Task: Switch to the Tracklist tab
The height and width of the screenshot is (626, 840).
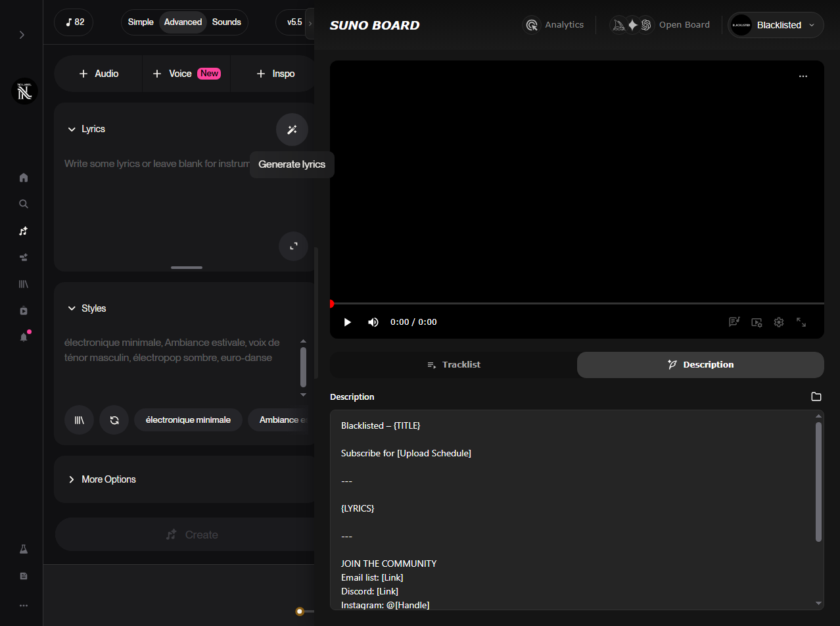Action: [x=454, y=365]
